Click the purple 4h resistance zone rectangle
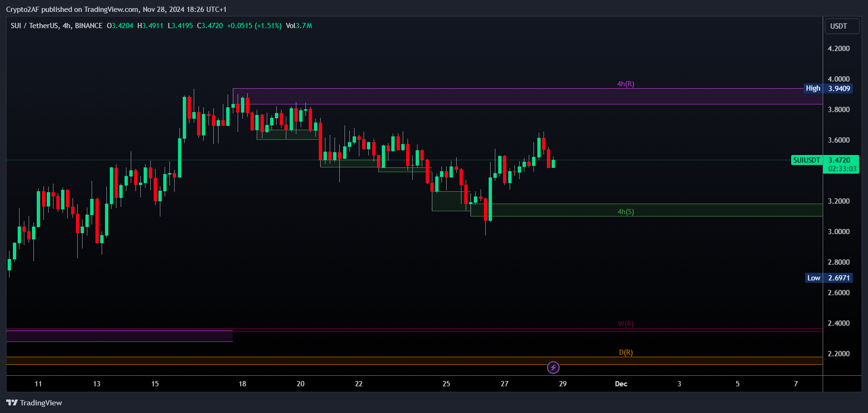This screenshot has width=868, height=413. click(527, 96)
